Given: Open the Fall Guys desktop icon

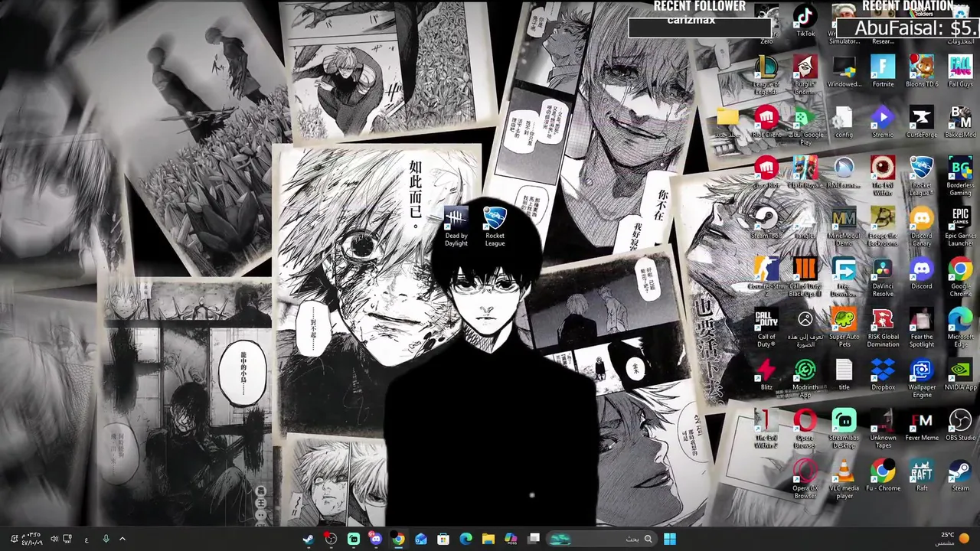Looking at the screenshot, I should (960, 72).
